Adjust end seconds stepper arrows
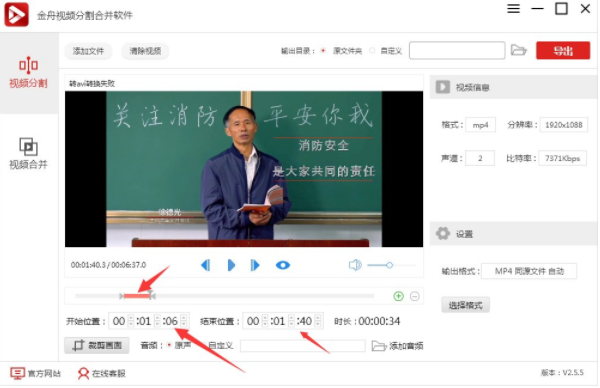Image resolution: width=600 pixels, height=388 pixels. point(318,321)
